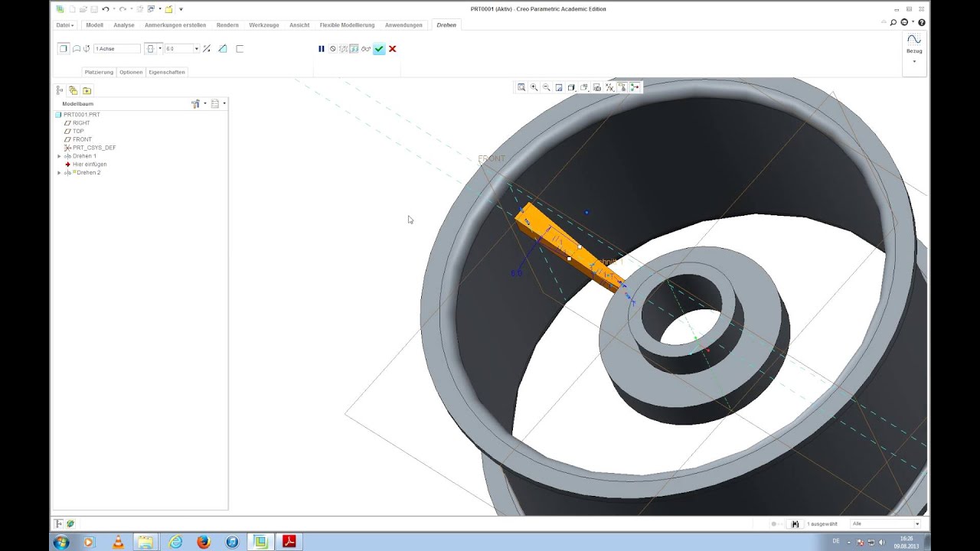Toggle thicken sketch option

[x=240, y=48]
